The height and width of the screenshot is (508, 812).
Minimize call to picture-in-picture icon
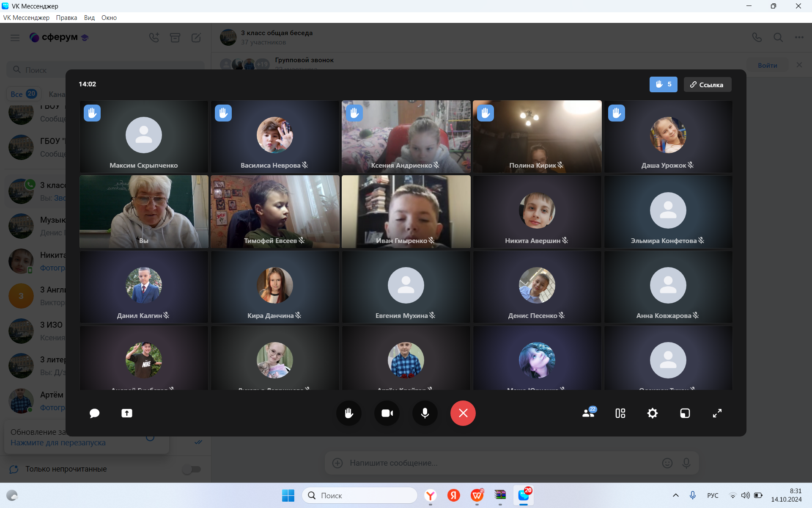pos(685,413)
